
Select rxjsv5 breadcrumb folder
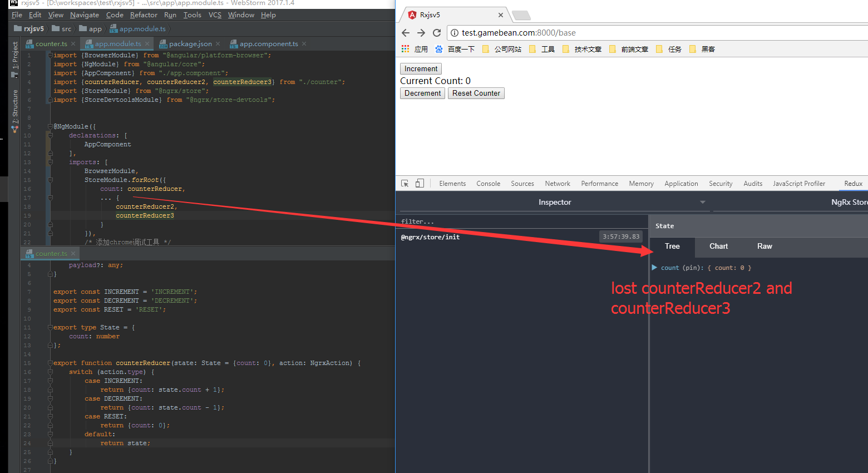[x=29, y=29]
